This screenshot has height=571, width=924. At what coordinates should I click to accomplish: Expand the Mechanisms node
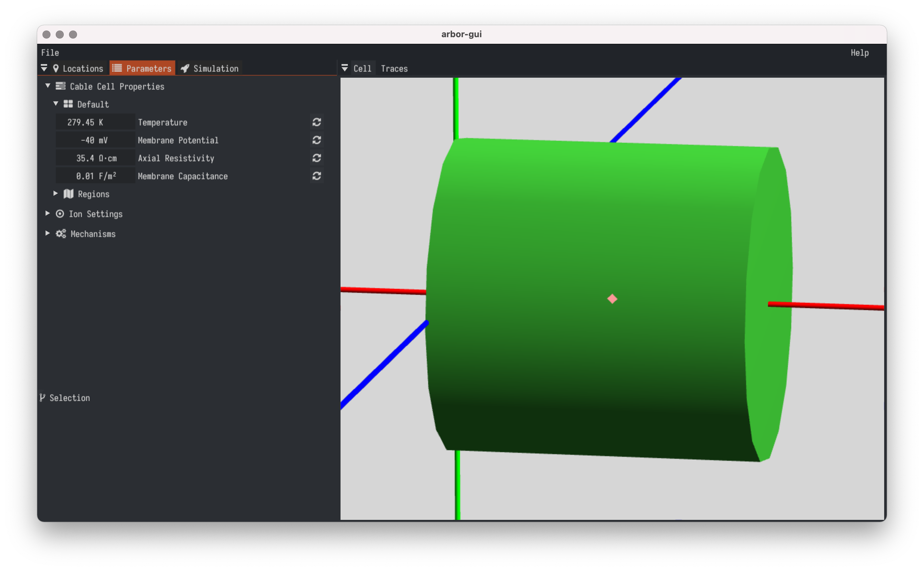coord(47,233)
